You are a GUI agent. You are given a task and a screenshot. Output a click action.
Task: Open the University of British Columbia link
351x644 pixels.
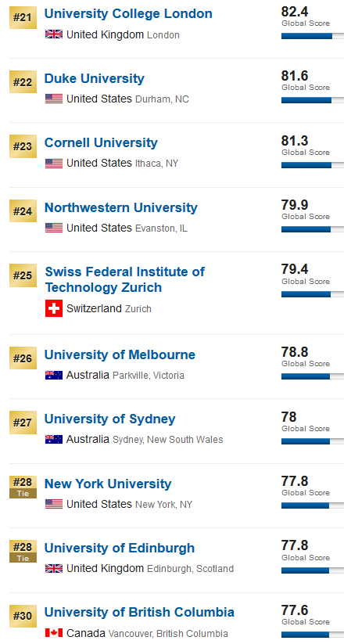pos(140,612)
